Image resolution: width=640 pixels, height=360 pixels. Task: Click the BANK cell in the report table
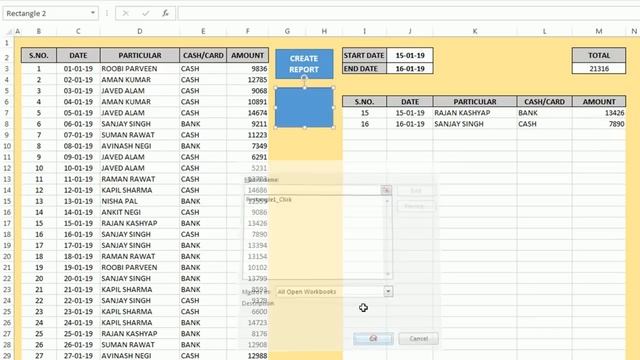(x=544, y=113)
